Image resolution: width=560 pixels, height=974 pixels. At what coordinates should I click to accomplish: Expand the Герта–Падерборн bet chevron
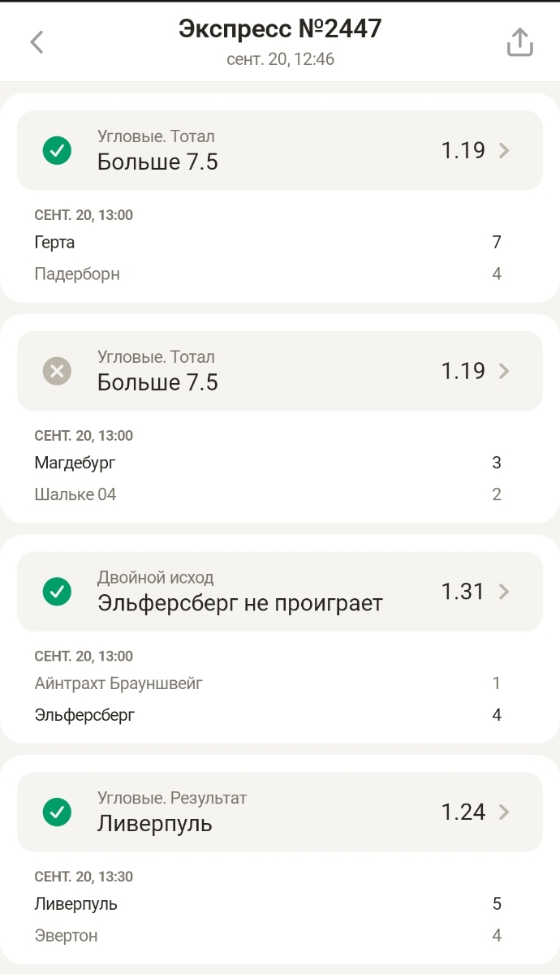(x=505, y=150)
